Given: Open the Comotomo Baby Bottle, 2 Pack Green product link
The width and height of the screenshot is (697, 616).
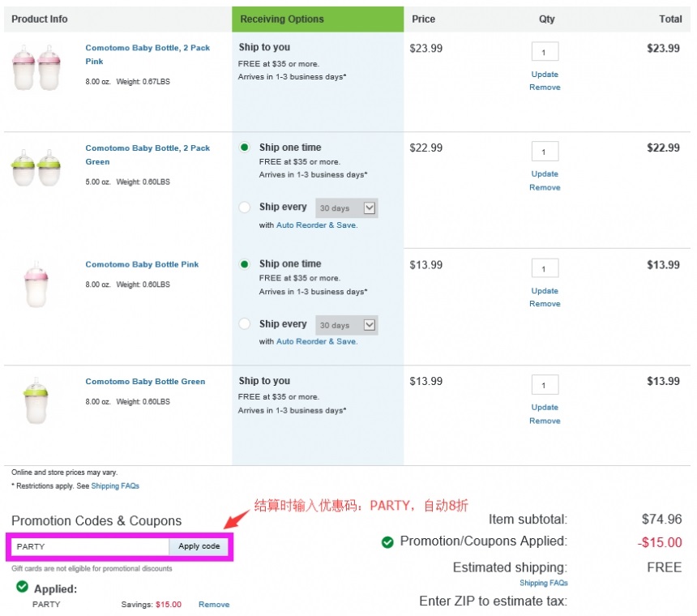Looking at the screenshot, I should (x=148, y=155).
